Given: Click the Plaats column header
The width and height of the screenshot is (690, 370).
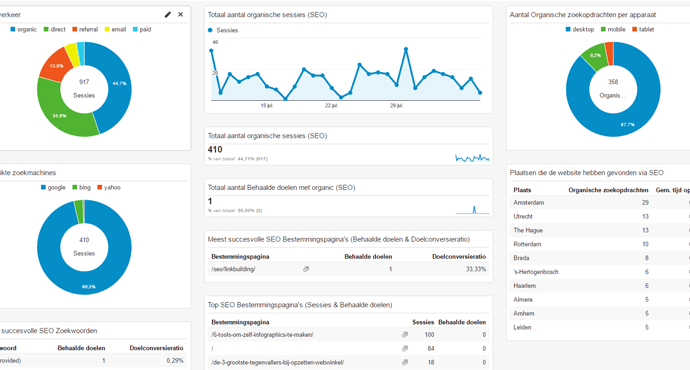Looking at the screenshot, I should [x=522, y=190].
